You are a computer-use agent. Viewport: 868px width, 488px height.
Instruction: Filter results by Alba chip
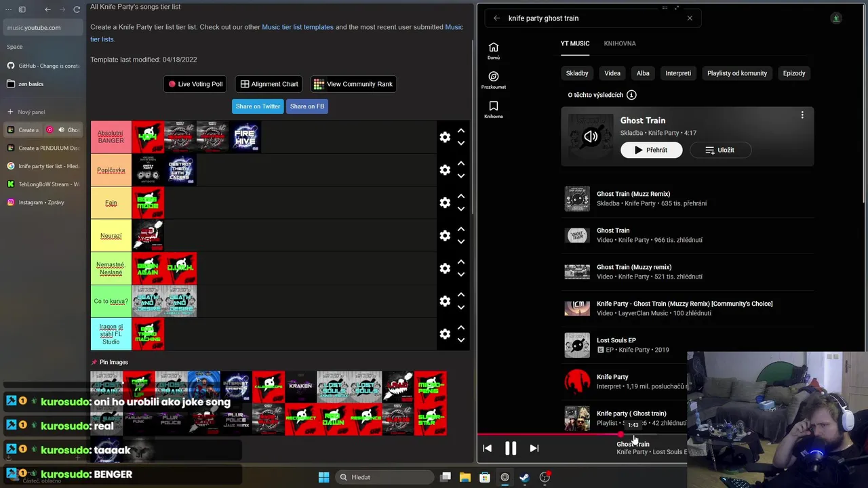point(643,73)
